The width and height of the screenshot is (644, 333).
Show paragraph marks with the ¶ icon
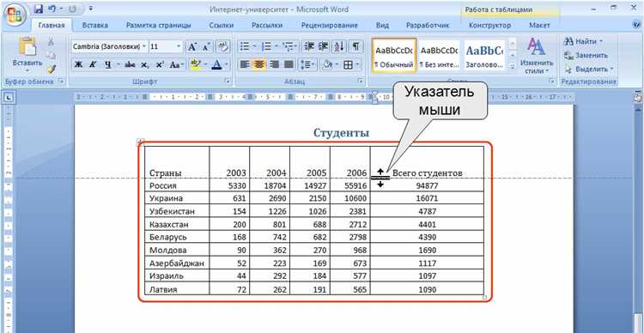356,47
